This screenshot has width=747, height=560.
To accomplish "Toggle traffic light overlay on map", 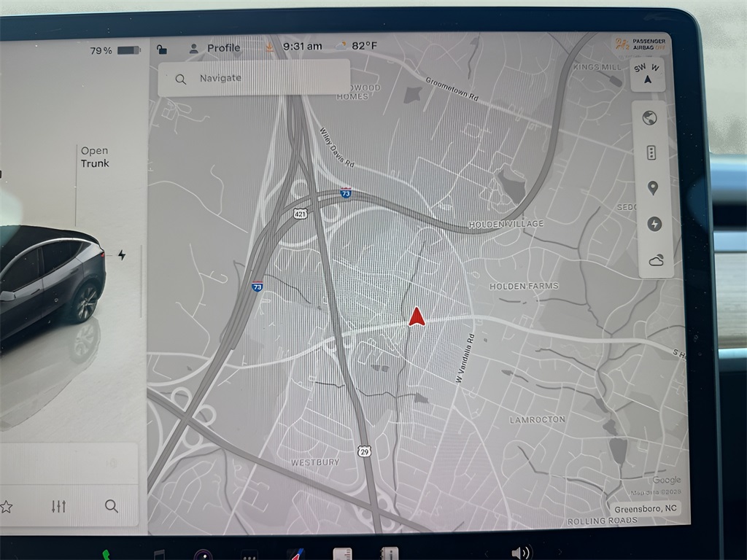I will coord(651,152).
